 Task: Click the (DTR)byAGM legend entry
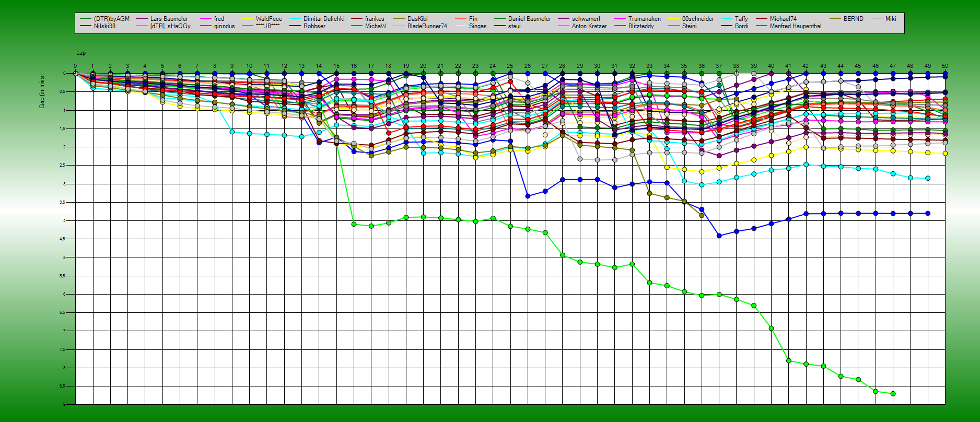click(105, 19)
